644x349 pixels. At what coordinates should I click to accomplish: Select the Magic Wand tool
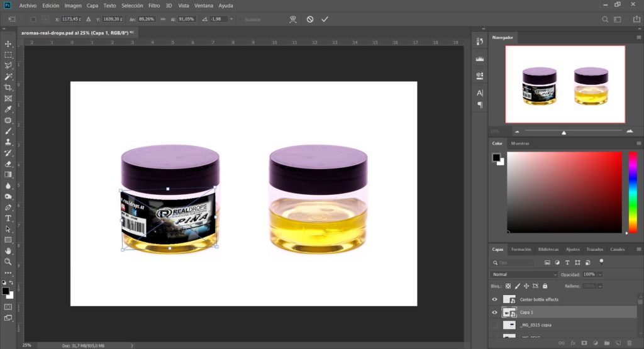[8, 76]
